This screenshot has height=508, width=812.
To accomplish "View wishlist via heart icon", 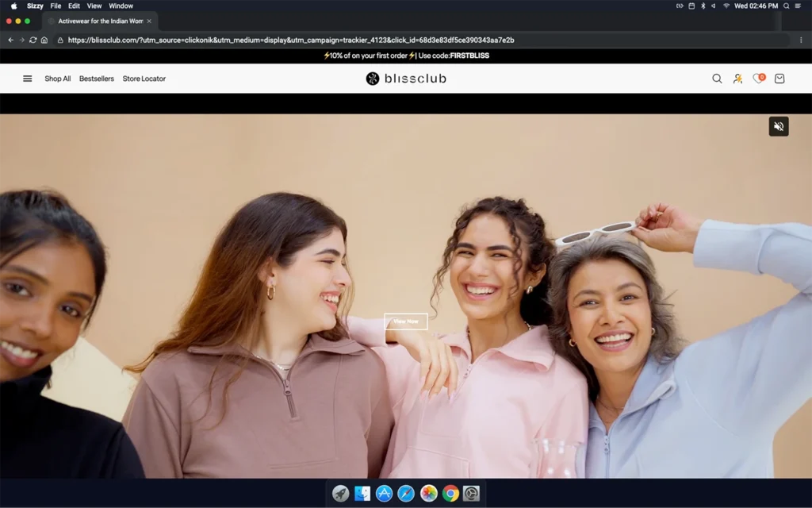I will coord(758,79).
